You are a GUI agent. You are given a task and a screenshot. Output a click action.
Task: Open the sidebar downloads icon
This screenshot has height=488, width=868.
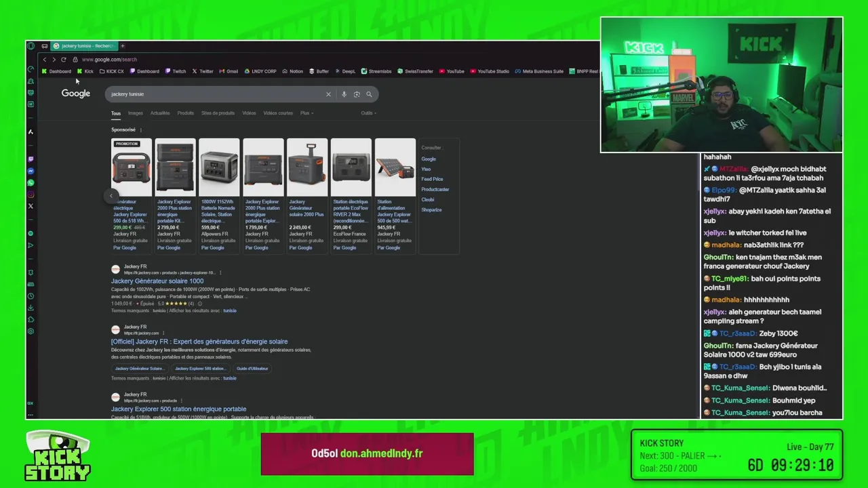(x=31, y=308)
